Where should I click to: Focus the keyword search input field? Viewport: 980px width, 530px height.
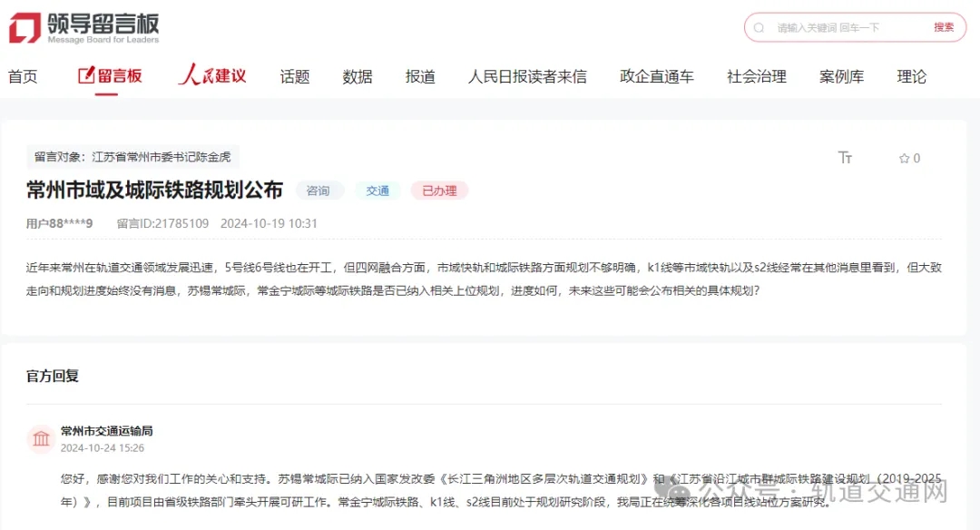click(844, 27)
